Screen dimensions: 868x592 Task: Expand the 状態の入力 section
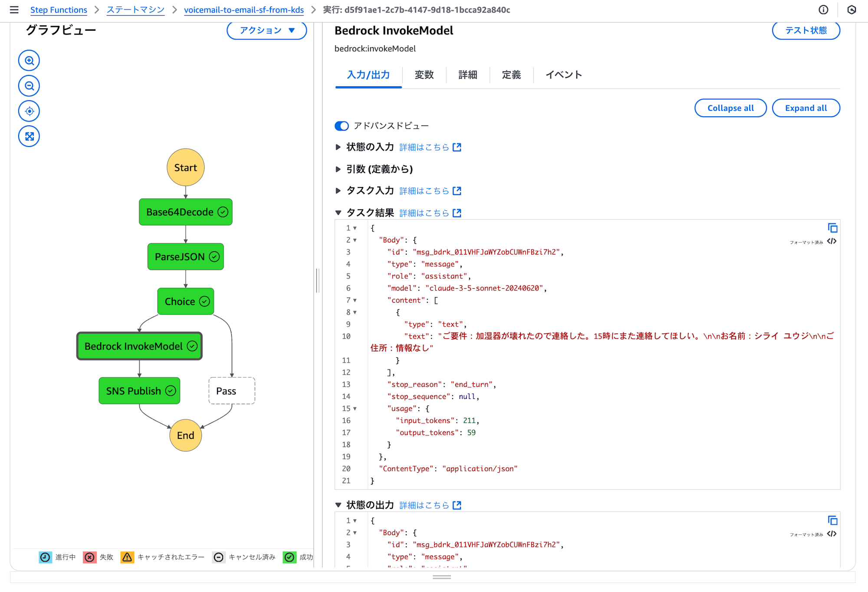click(338, 147)
